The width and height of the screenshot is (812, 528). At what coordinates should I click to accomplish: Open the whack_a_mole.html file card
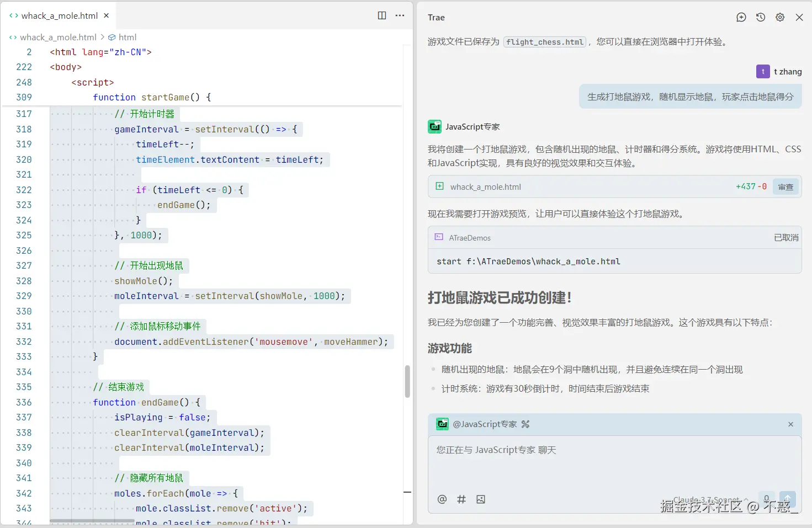(614, 186)
